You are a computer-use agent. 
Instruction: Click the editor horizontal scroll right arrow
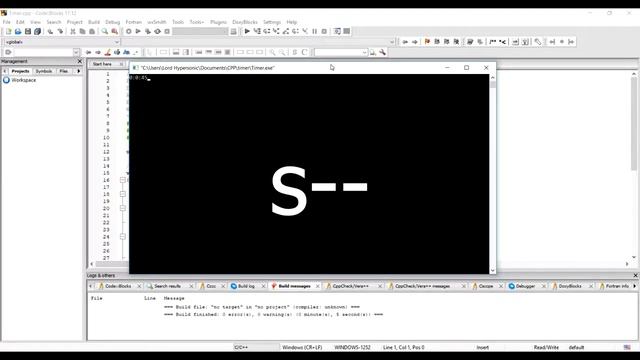click(627, 264)
